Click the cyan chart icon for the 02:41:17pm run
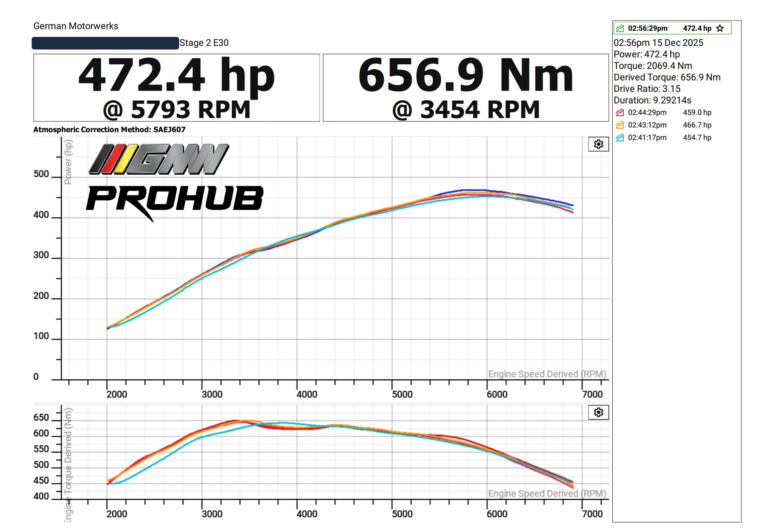The height and width of the screenshot is (532, 758). [x=620, y=138]
